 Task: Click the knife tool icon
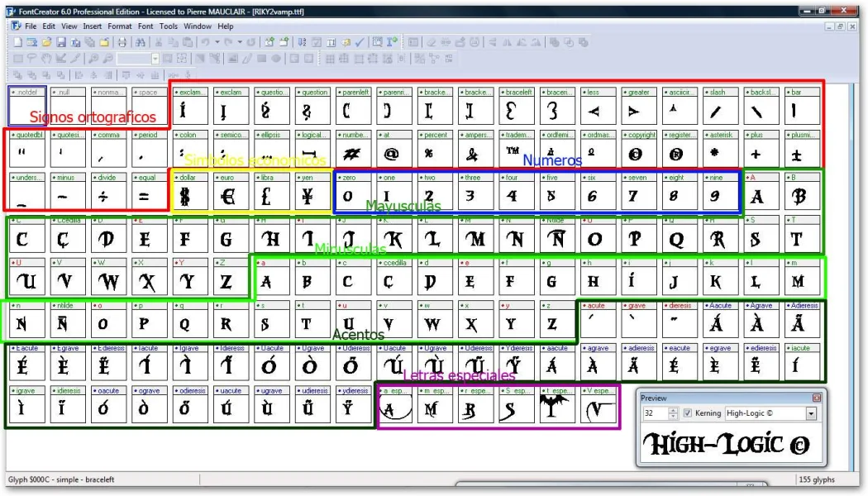(75, 59)
